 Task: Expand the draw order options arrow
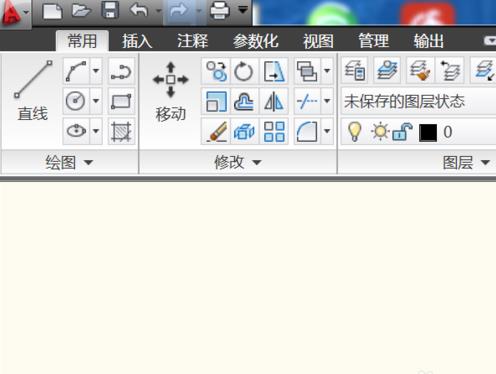coord(327,71)
